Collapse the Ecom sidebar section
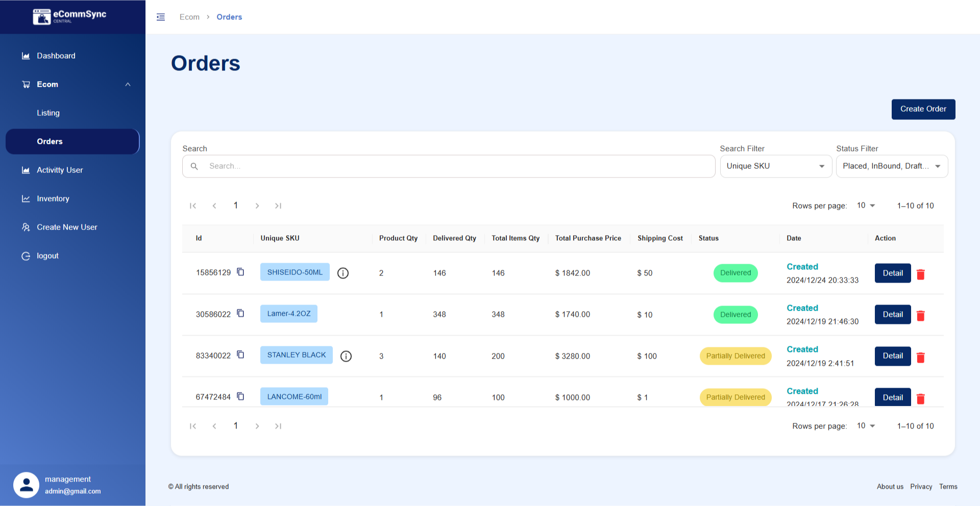Viewport: 980px width, 506px height. [x=72, y=84]
